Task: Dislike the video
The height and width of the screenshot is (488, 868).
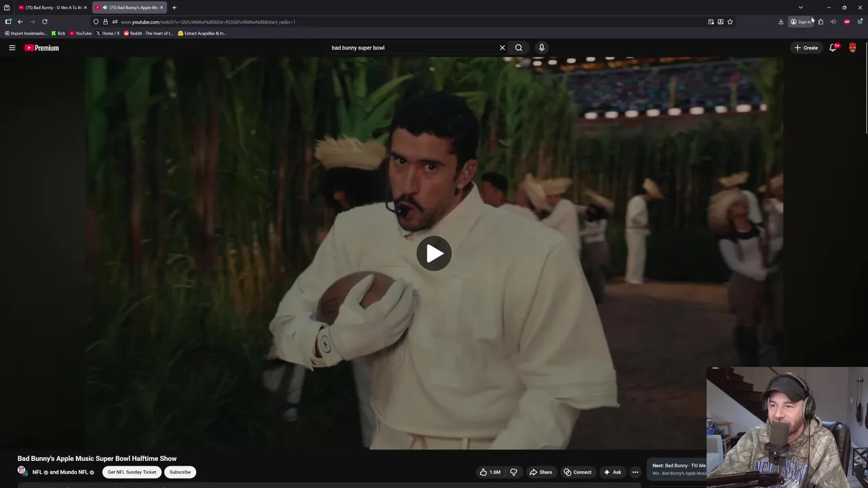Action: 513,472
